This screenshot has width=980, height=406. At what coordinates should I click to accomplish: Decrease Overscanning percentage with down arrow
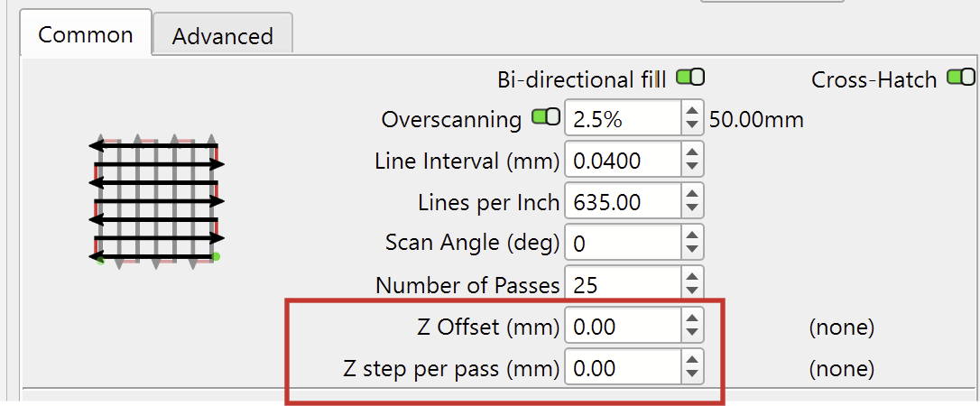691,125
